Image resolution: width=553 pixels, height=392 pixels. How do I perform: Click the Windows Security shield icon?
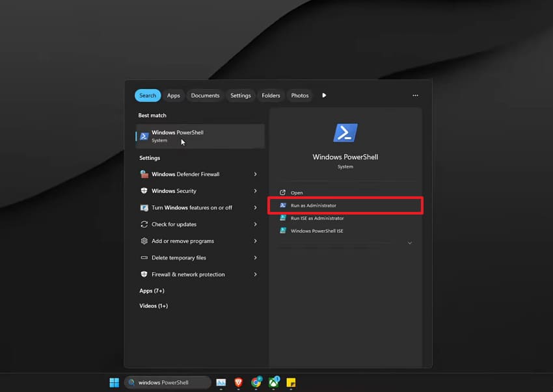(144, 190)
